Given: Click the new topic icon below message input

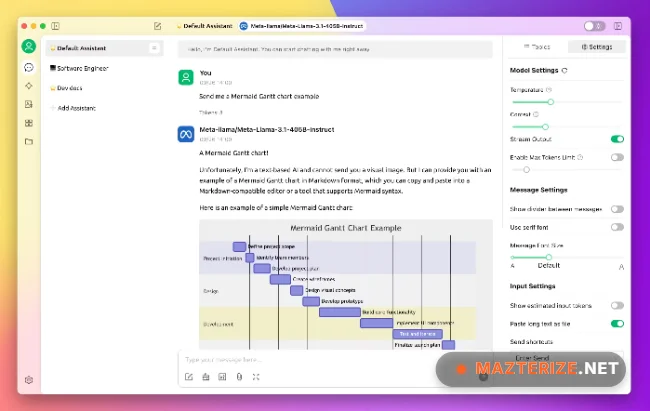Looking at the screenshot, I should 189,377.
